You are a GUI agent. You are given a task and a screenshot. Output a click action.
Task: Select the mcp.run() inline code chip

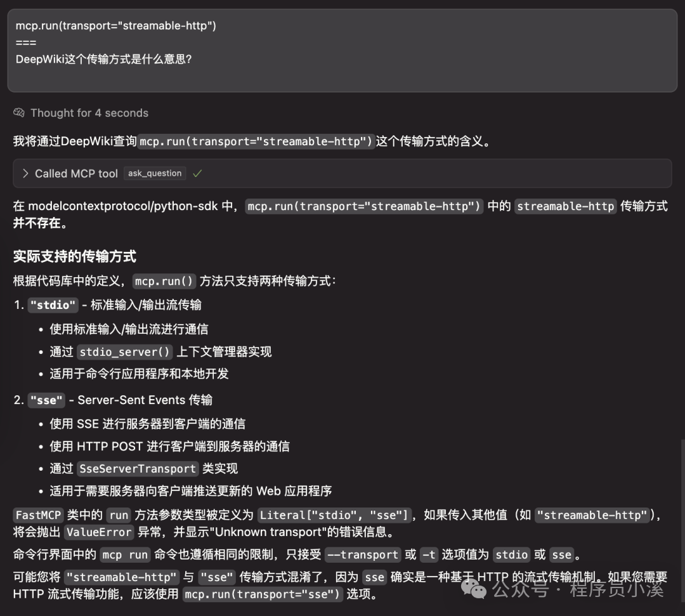164,281
